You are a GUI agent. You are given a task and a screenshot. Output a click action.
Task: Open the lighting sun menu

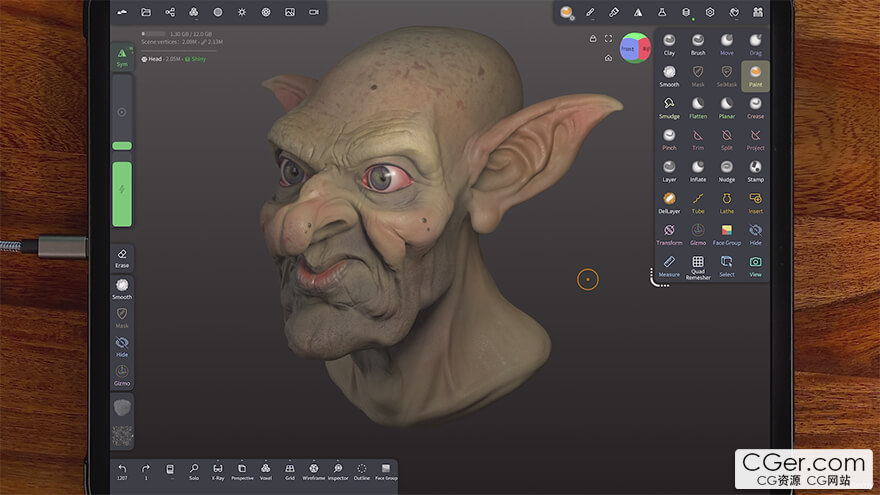click(x=241, y=12)
